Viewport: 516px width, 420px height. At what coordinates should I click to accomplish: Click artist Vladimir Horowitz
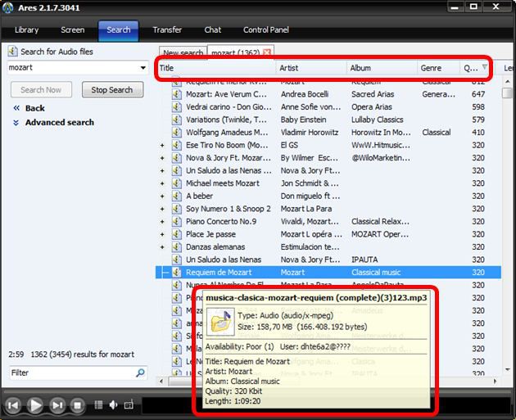click(310, 133)
